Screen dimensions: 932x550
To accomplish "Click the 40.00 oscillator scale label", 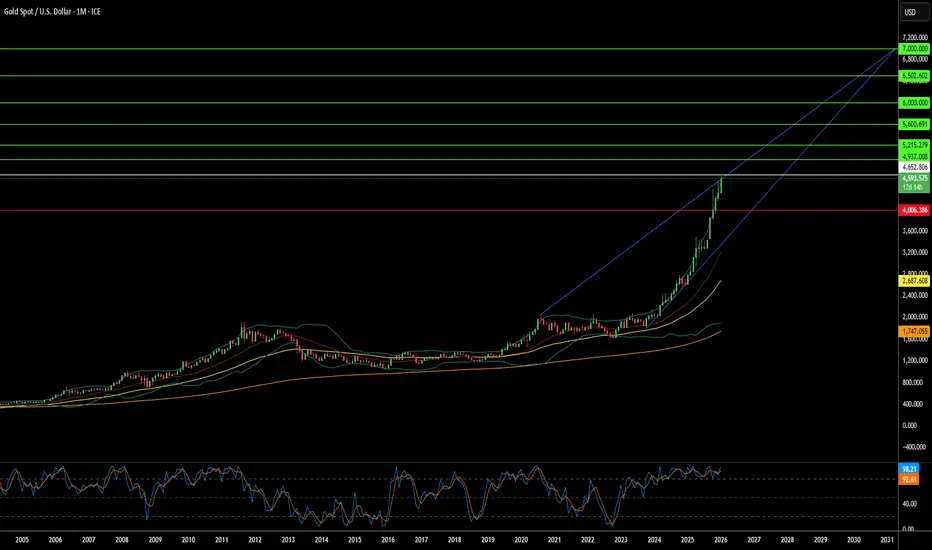I will click(x=909, y=504).
